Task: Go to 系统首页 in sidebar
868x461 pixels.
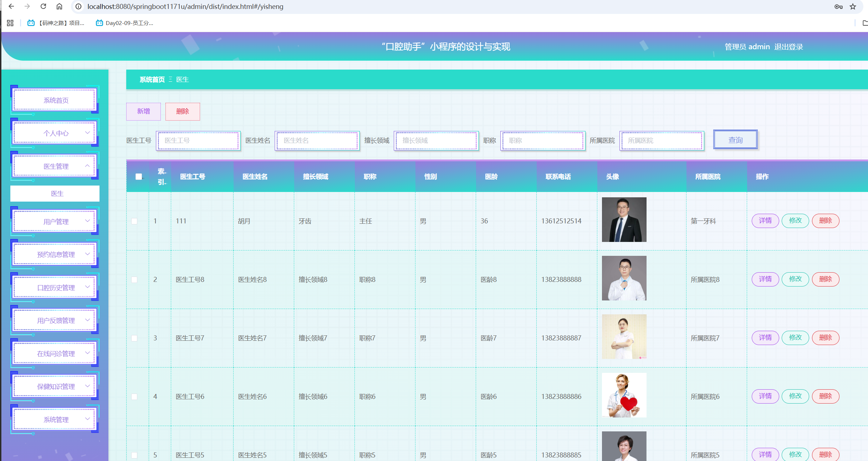Action: click(55, 100)
